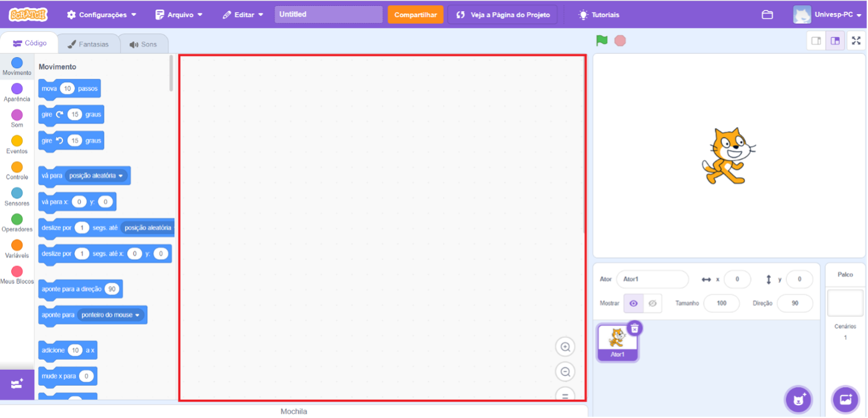This screenshot has width=868, height=418.
Task: Open the Tutoriais link
Action: pos(599,15)
